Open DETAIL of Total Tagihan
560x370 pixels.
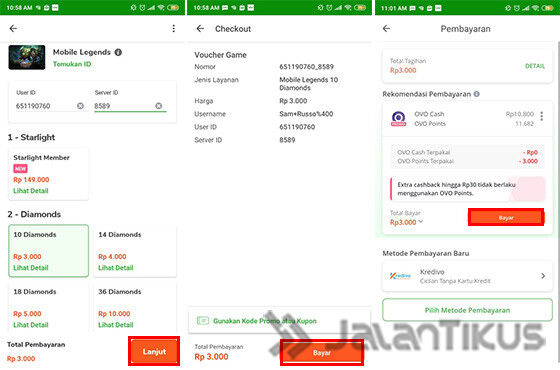tap(535, 66)
